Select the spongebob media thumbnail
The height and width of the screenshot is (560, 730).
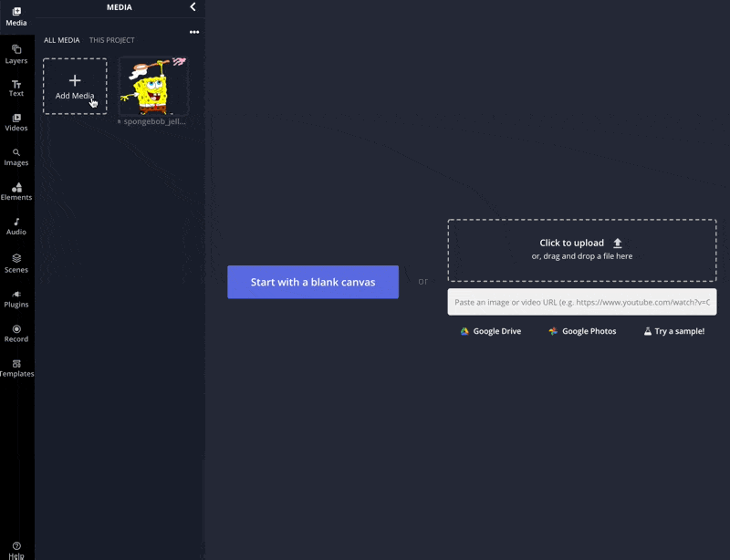pyautogui.click(x=153, y=87)
